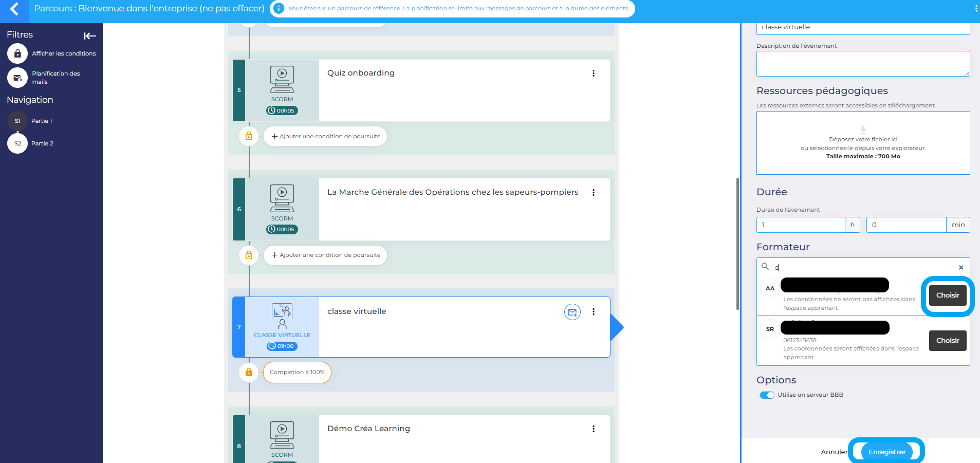The image size is (980, 463).
Task: Click the duration hours input field
Action: click(x=800, y=225)
